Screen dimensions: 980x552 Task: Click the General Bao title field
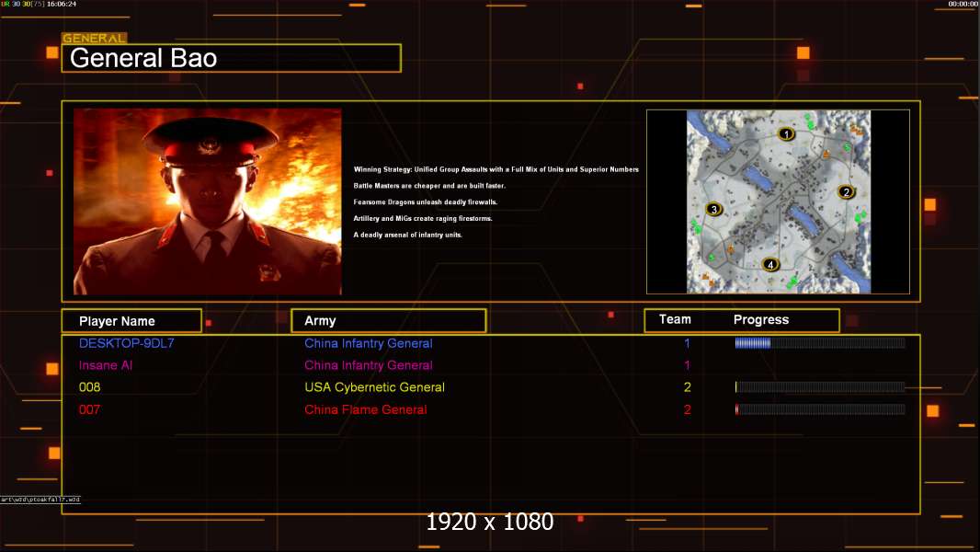coord(232,58)
